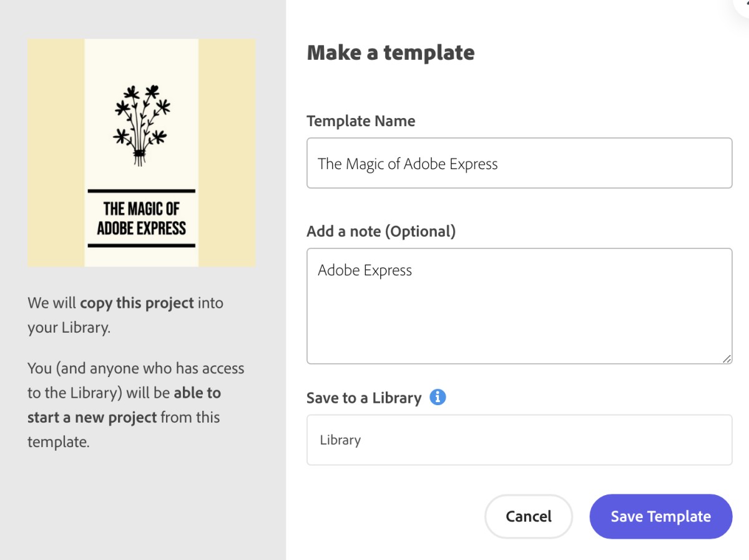
Task: Click the blue info icon beside Save to a Library
Action: [438, 397]
